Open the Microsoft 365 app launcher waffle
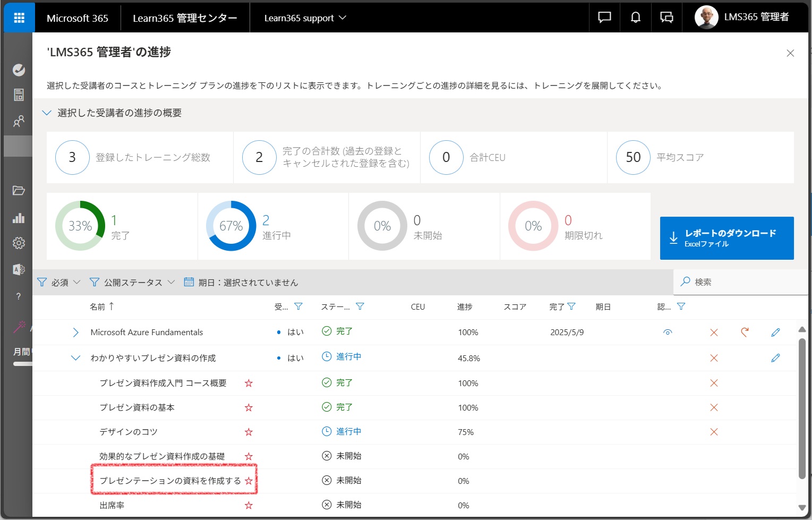 click(19, 18)
